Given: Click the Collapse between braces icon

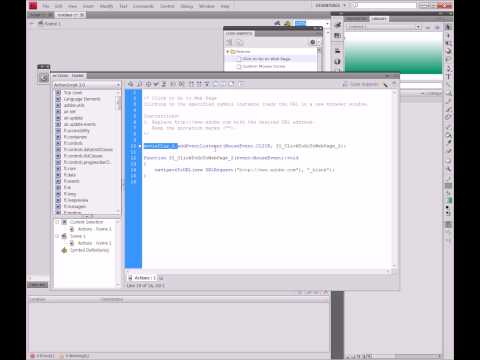Looking at the screenshot, I should pos(191,84).
